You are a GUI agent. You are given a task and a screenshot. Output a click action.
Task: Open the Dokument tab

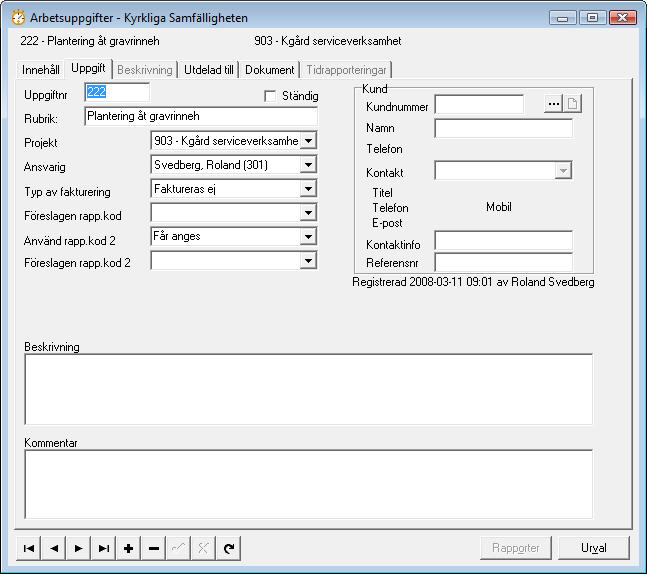tap(269, 70)
